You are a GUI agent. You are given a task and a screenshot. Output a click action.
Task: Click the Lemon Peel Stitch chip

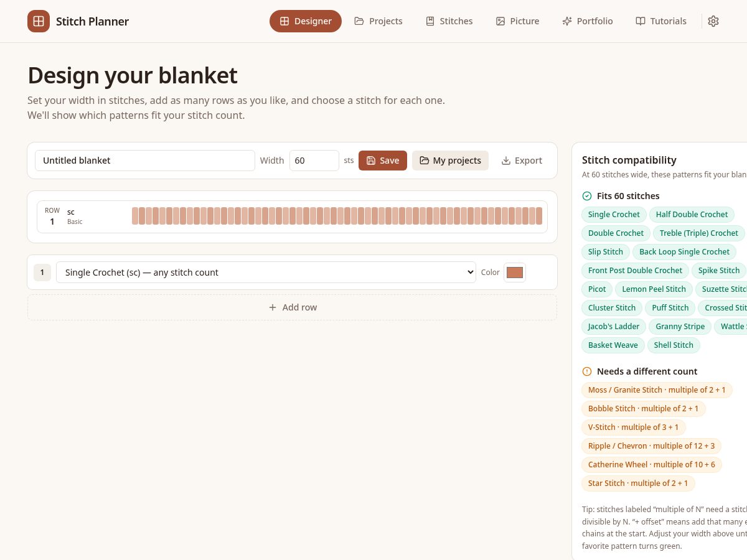pyautogui.click(x=654, y=289)
